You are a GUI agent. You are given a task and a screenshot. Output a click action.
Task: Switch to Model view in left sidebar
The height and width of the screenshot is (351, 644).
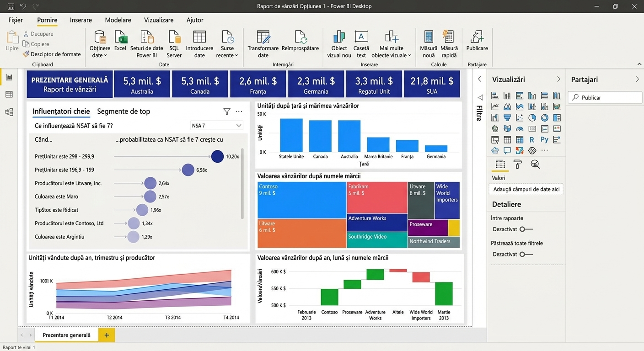point(9,112)
